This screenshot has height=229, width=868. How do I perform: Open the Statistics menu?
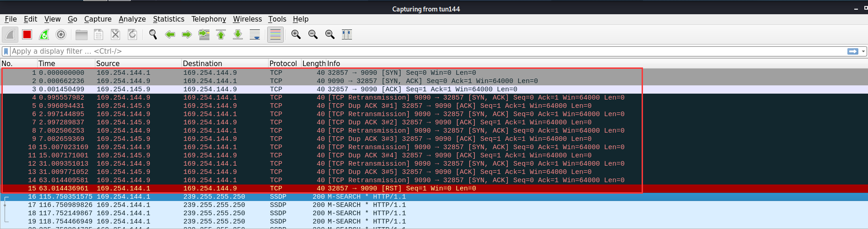pyautogui.click(x=168, y=19)
